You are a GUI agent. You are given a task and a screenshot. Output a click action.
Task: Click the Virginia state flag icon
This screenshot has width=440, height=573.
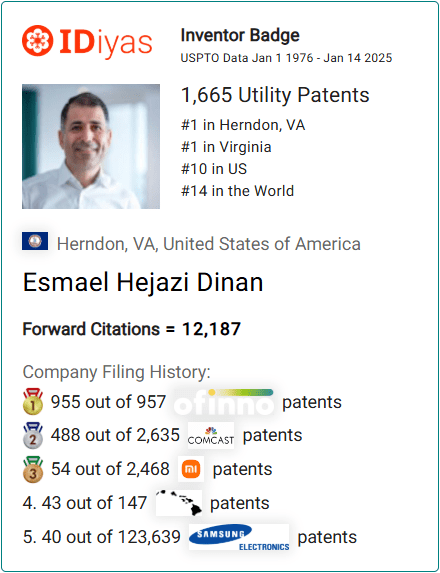35,241
